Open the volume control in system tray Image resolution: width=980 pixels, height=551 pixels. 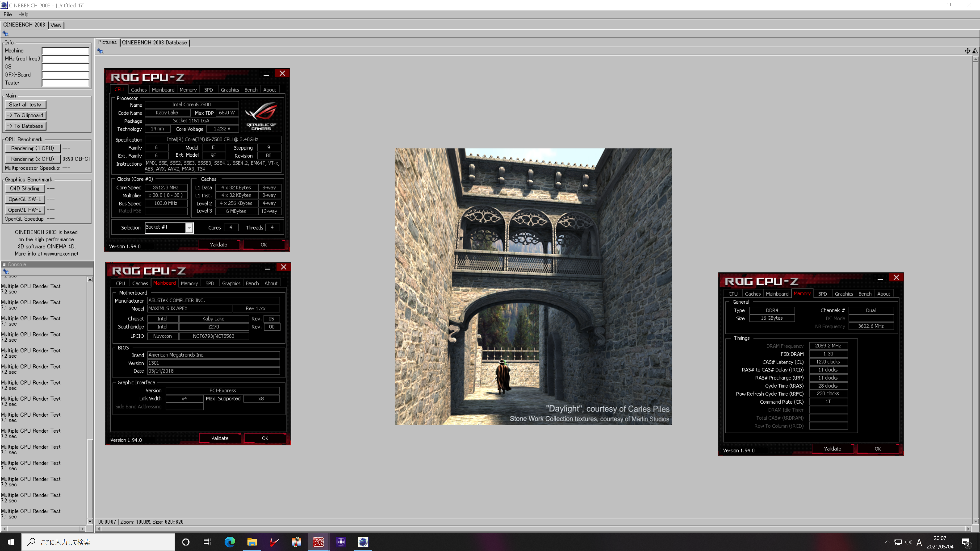pos(909,542)
